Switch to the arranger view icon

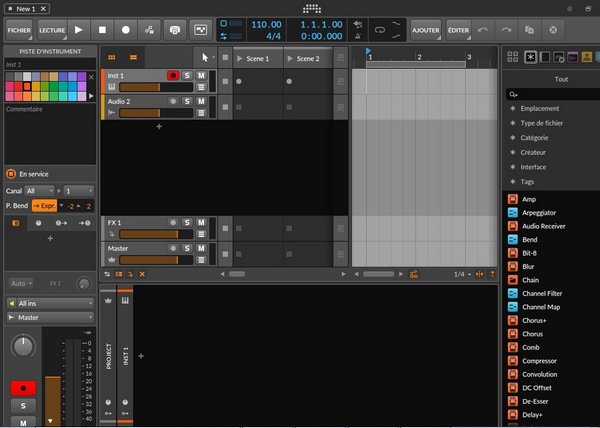pos(133,57)
